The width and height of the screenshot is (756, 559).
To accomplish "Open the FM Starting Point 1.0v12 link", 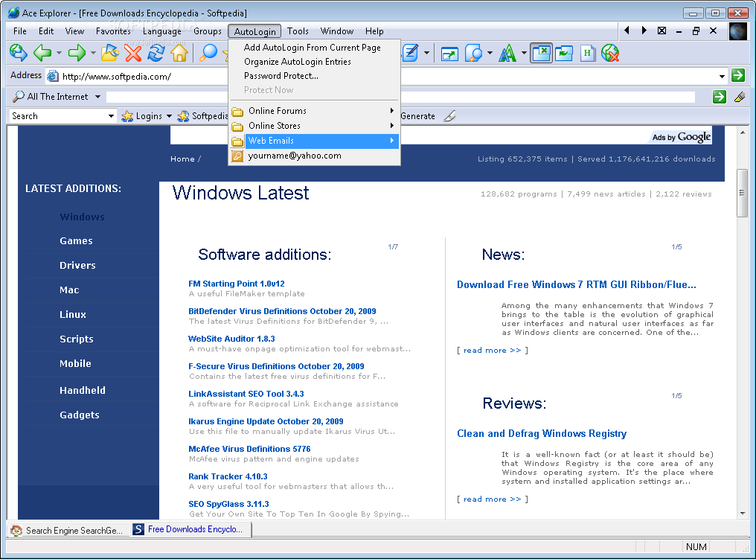I will click(x=237, y=284).
